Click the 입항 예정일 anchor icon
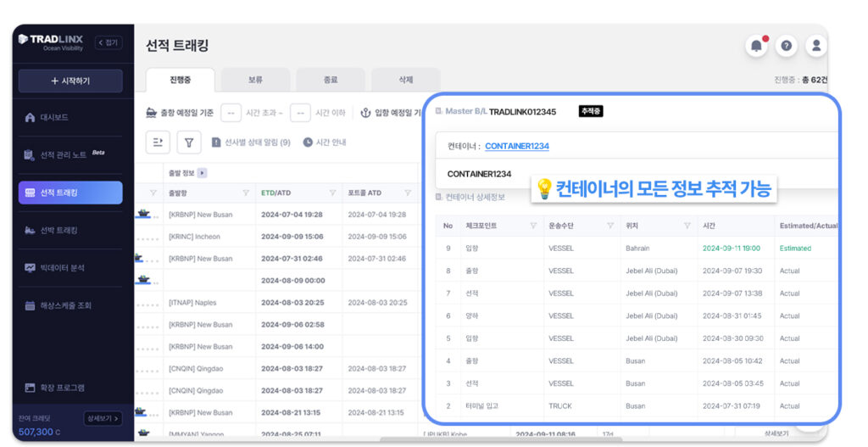868x447 pixels. point(365,113)
